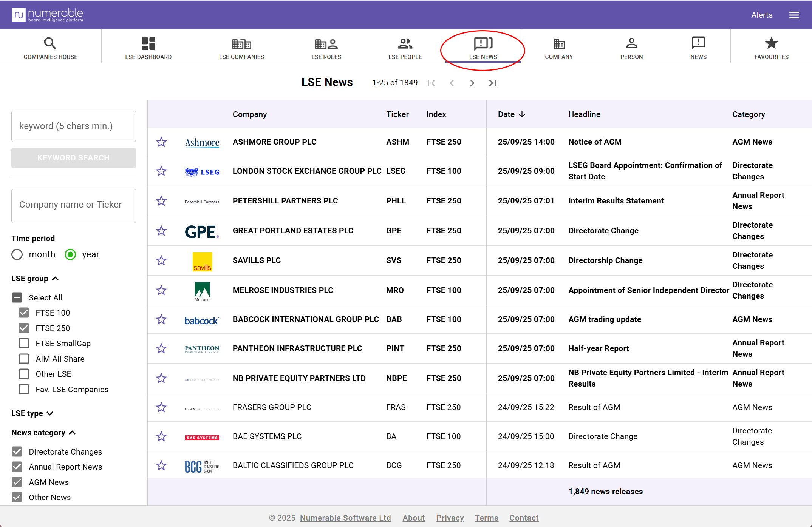Open the Privacy footer link

[x=450, y=518]
